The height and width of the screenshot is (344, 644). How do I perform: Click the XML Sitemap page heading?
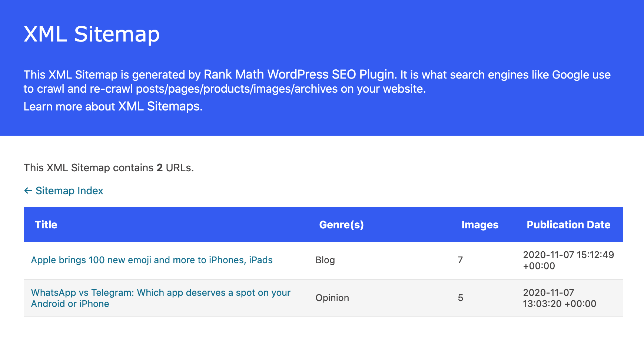coord(92,34)
